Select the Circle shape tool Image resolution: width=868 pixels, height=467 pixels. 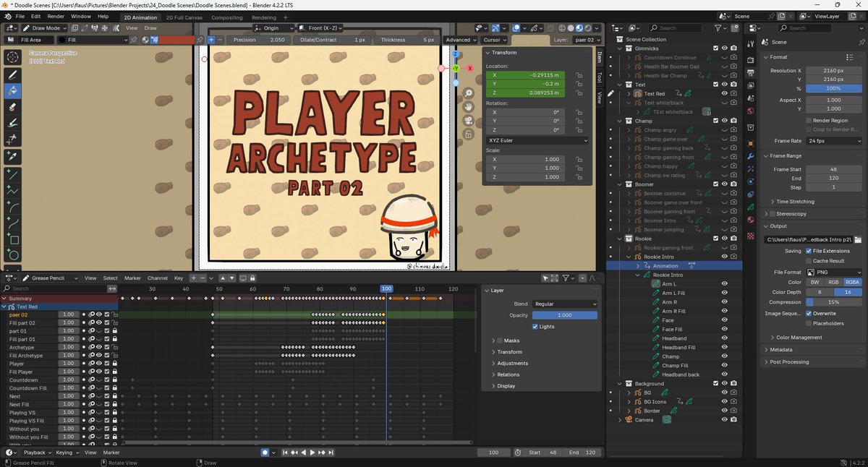pyautogui.click(x=12, y=255)
